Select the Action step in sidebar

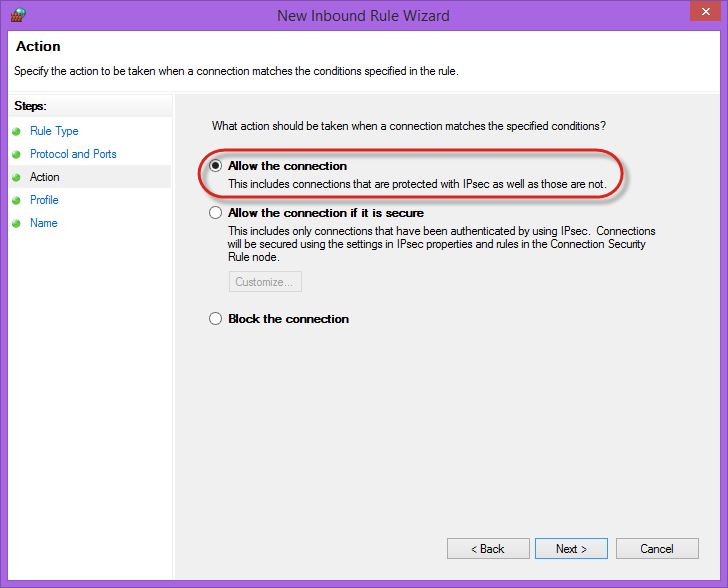tap(45, 177)
